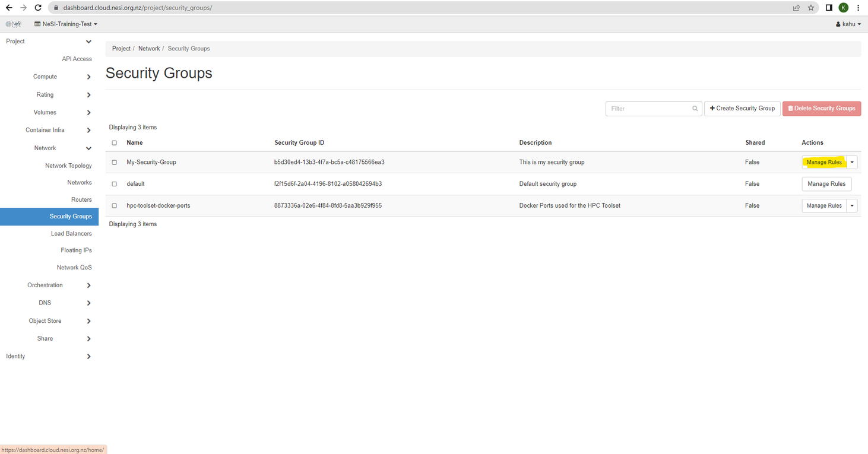Click the green K profile avatar
This screenshot has height=454, width=868.
coord(843,8)
